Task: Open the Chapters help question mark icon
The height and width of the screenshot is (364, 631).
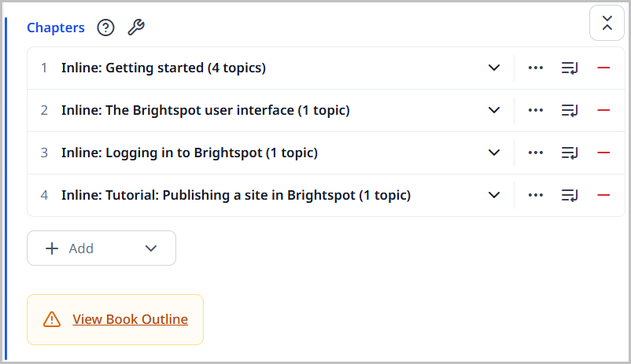Action: 105,28
